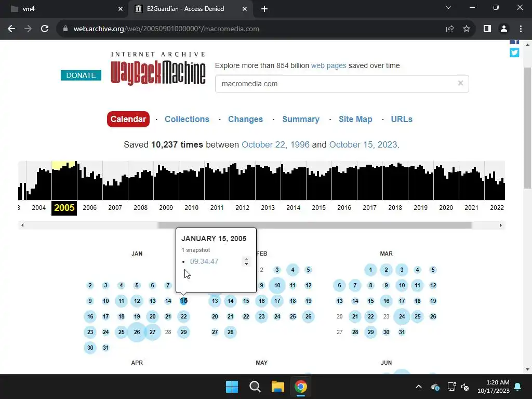532x399 pixels.
Task: Select March 24 on calendar
Action: click(402, 316)
